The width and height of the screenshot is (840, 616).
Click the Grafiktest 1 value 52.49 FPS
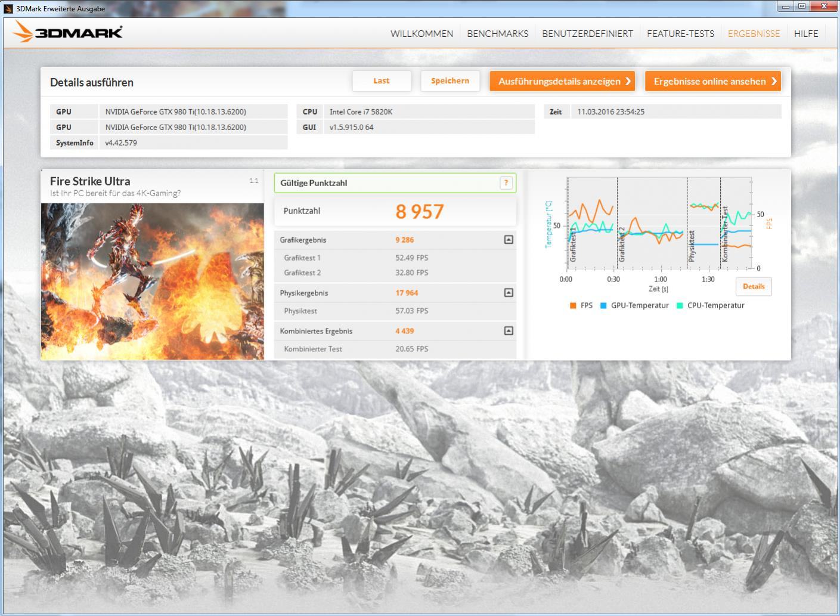click(411, 258)
